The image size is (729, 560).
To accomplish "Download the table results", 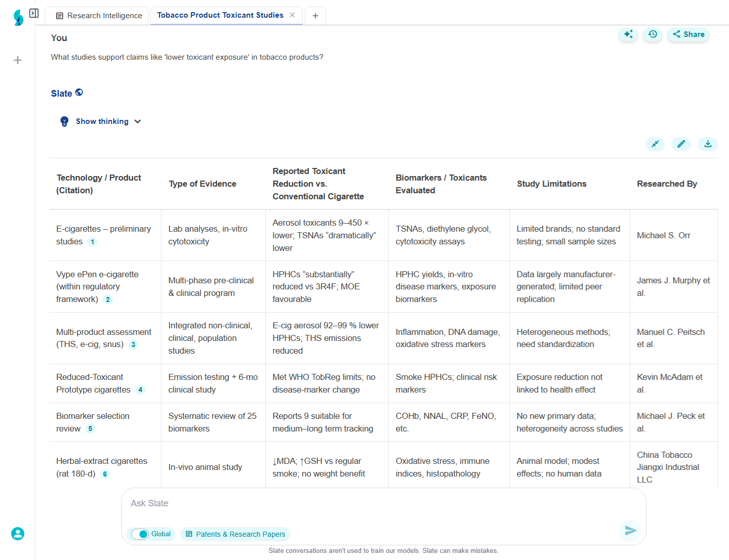I will click(x=708, y=144).
